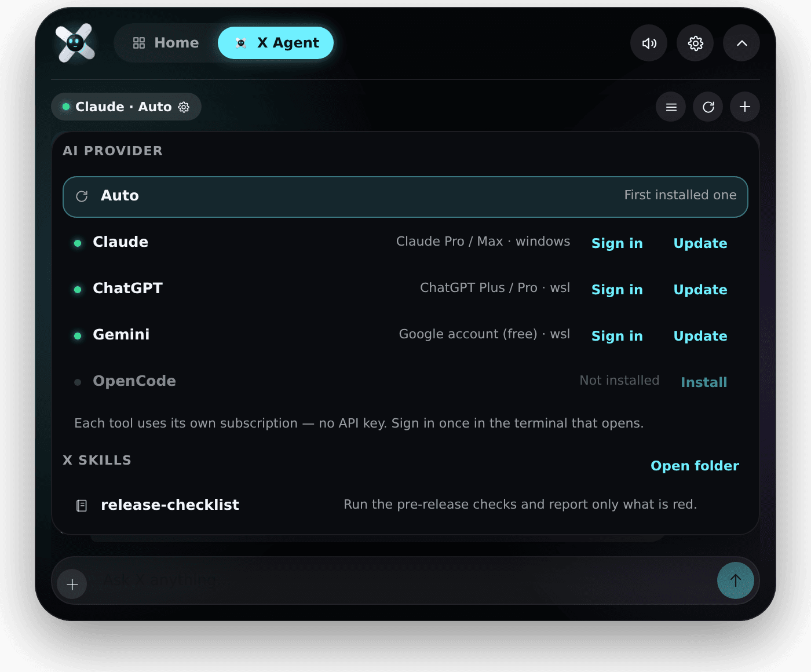Select the Claude provider row
Screen dimensions: 811x672
pos(405,242)
